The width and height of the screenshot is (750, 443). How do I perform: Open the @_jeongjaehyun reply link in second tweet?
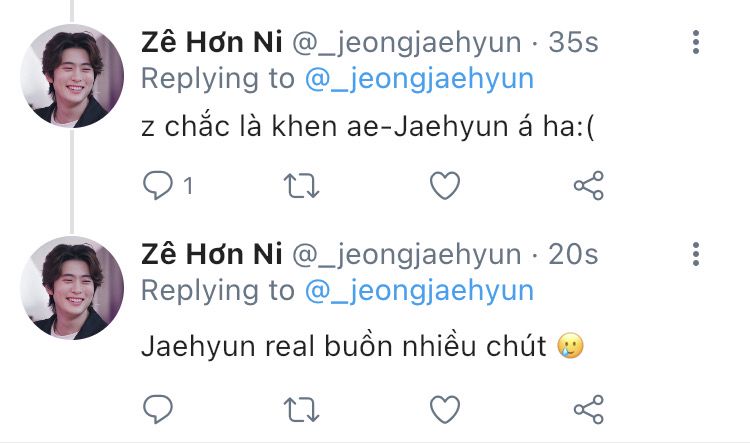coord(419,291)
